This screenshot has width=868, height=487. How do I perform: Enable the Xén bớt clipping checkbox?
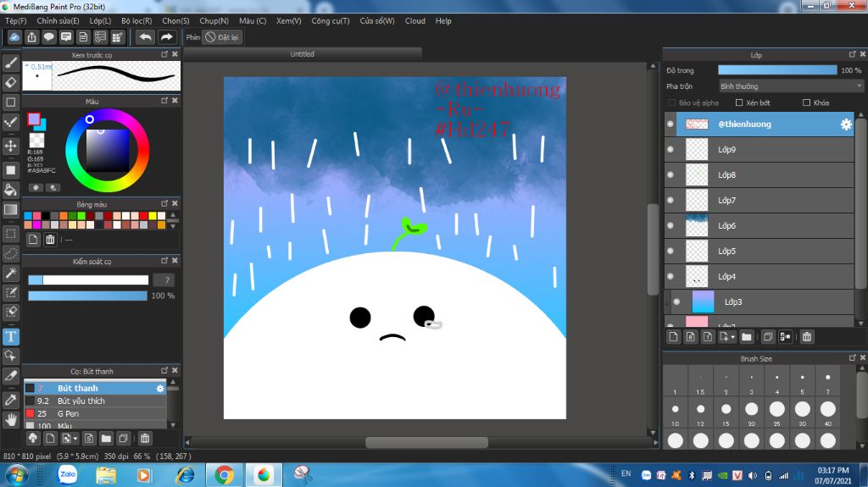[739, 103]
